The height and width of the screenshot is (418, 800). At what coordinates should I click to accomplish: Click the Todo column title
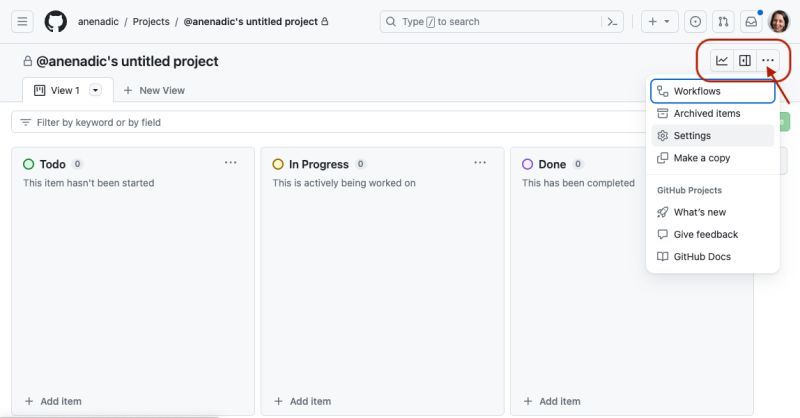pos(53,164)
